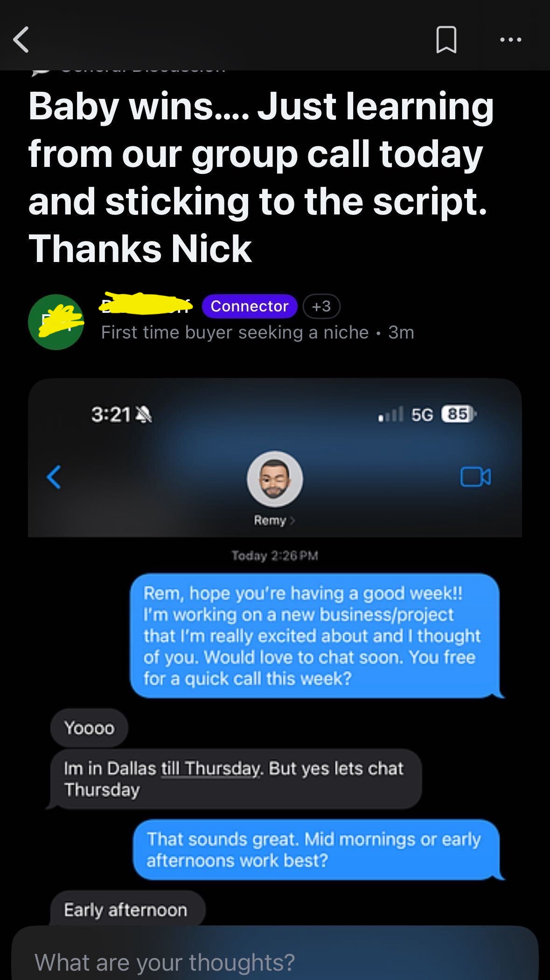
Task: Expand the +3 additional badges
Action: click(321, 306)
